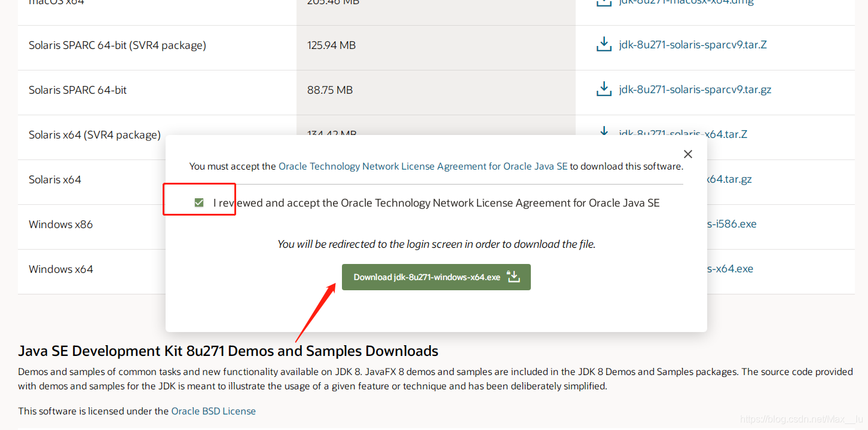The width and height of the screenshot is (868, 430).
Task: Open the x64.exe download link
Action: click(x=730, y=269)
